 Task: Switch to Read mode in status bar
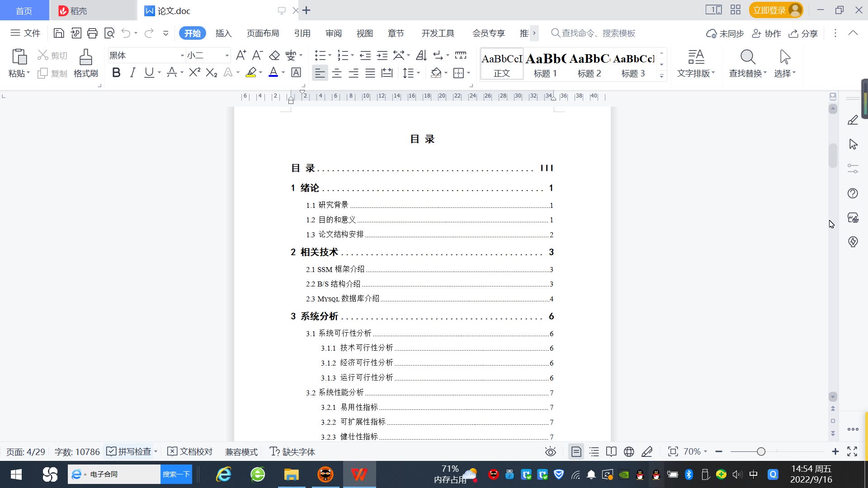tap(611, 451)
